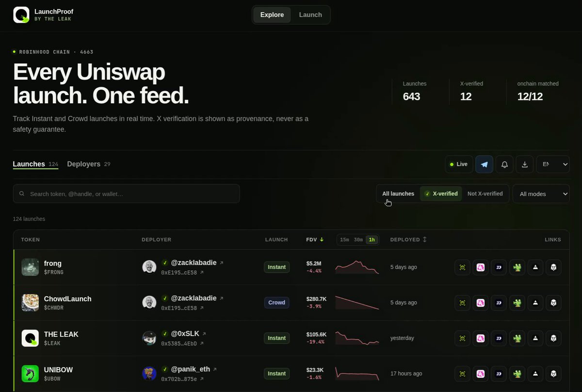Click the frong token thumbnail
The image size is (582, 392).
pos(30,267)
